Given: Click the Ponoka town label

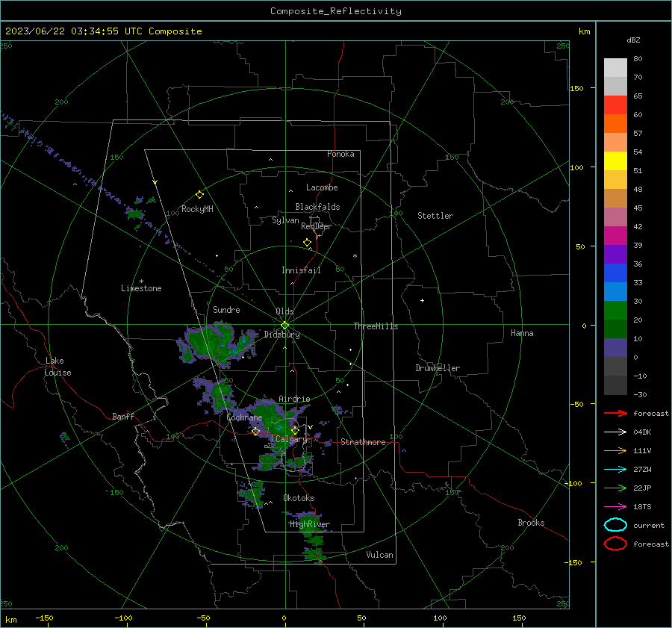Looking at the screenshot, I should 340,154.
